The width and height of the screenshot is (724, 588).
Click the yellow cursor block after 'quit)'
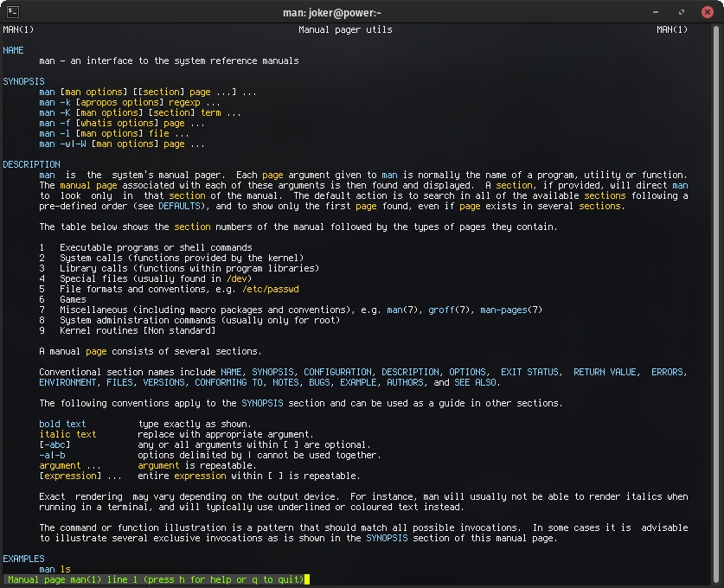coord(306,579)
